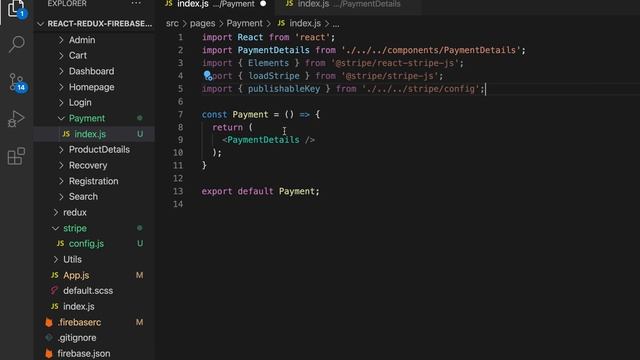Expand the Login folder
This screenshot has height=360, width=640.
coord(61,102)
